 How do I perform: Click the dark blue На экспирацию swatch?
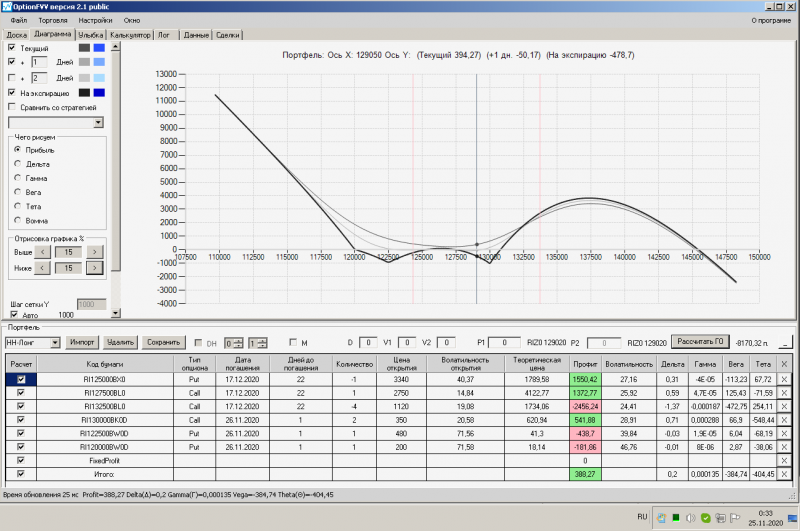point(99,93)
